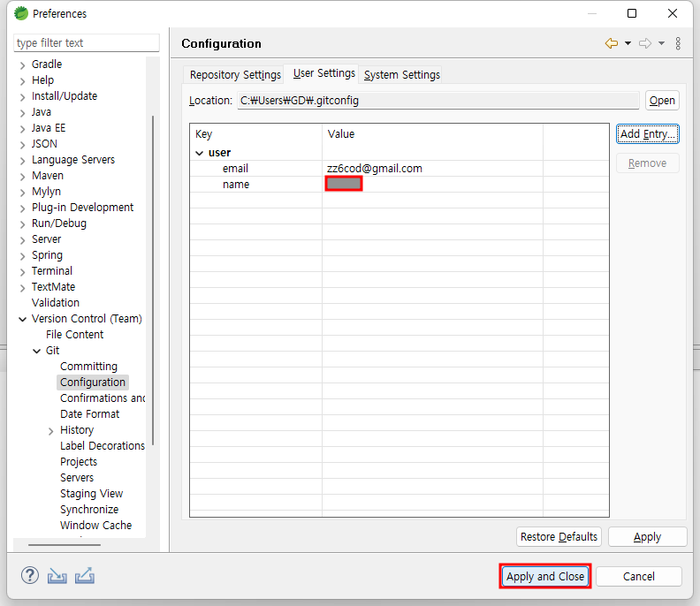This screenshot has width=700, height=606.
Task: Select Label Decorations tree item
Action: click(x=103, y=446)
